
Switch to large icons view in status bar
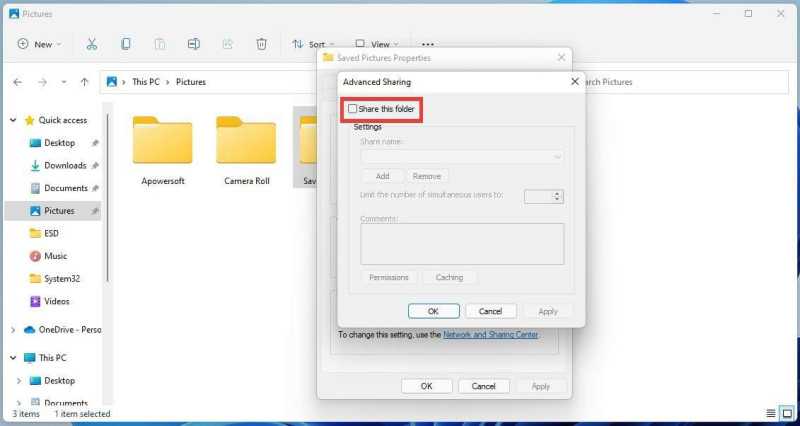[x=788, y=413]
